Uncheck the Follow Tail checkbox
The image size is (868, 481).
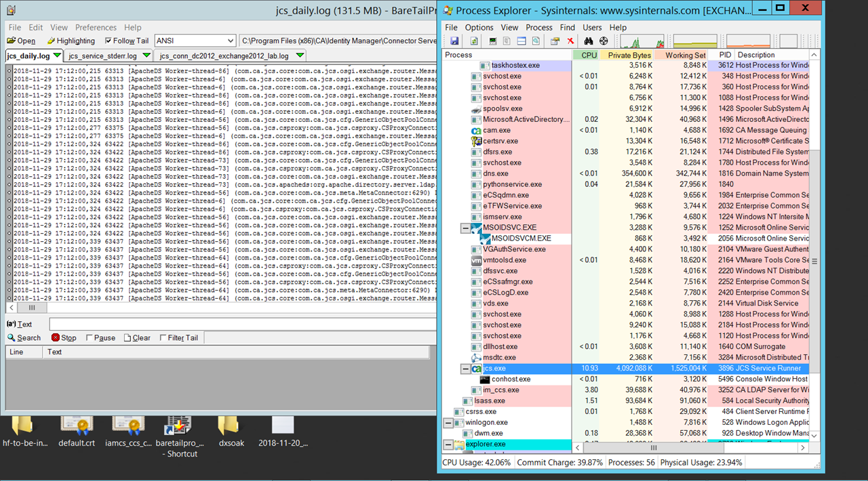click(108, 41)
